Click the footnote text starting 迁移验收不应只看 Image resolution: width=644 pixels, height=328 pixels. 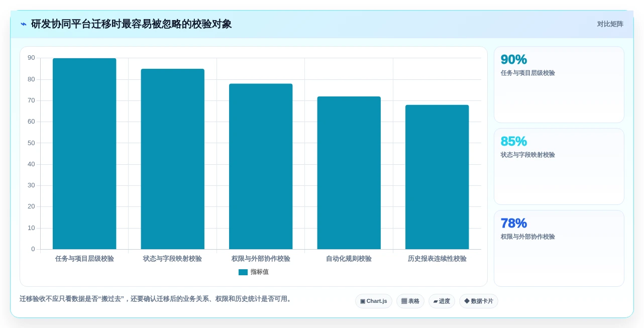point(157,299)
